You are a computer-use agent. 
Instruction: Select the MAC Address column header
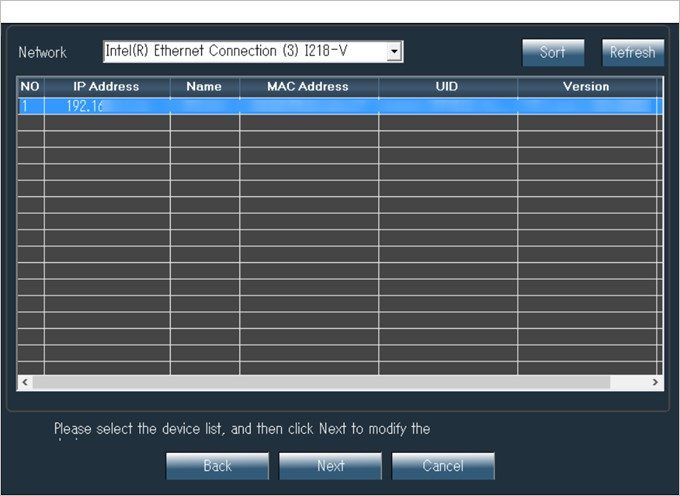[x=308, y=87]
